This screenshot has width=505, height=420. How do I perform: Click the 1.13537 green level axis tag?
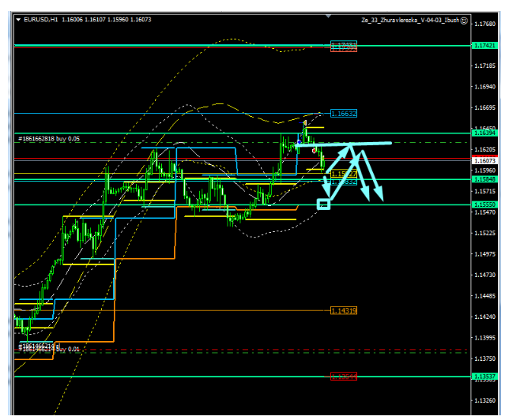(484, 377)
